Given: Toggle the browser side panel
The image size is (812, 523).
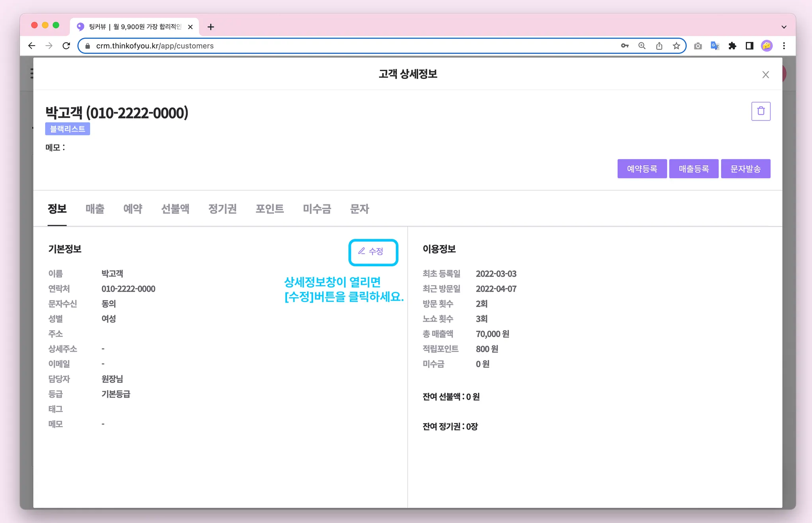Looking at the screenshot, I should (749, 46).
